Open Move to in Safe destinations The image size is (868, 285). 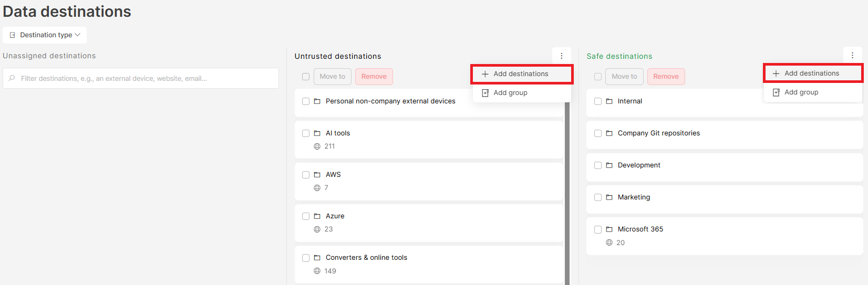tap(624, 77)
